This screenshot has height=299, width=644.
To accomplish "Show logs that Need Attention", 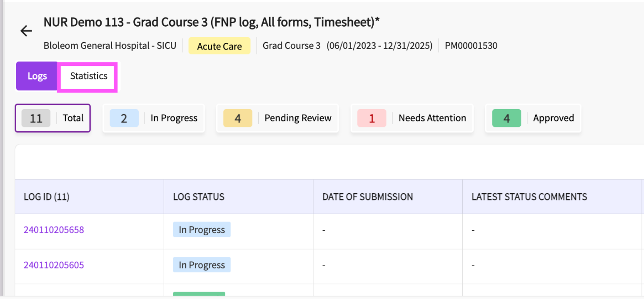I will pyautogui.click(x=412, y=118).
